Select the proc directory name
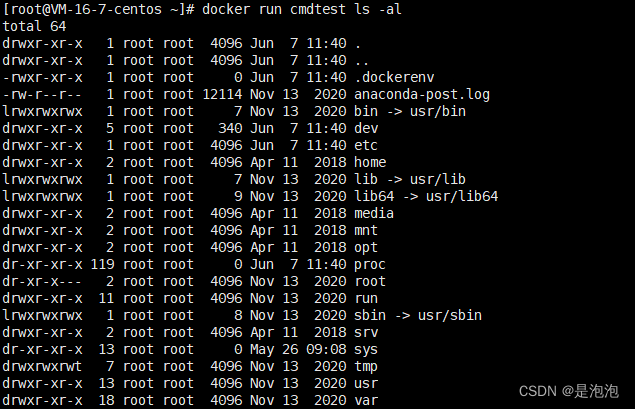Viewport: 635px width, 409px height. [370, 264]
